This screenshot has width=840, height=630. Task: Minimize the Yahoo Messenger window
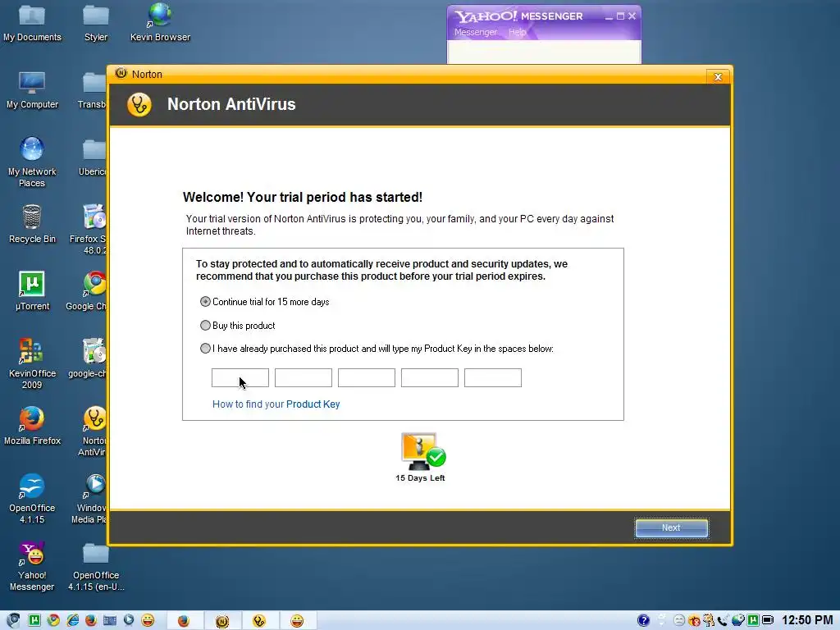click(609, 16)
